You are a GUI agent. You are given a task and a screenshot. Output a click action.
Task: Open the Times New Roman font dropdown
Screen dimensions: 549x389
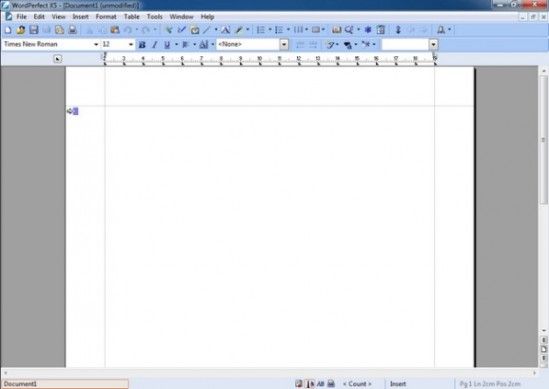point(96,44)
